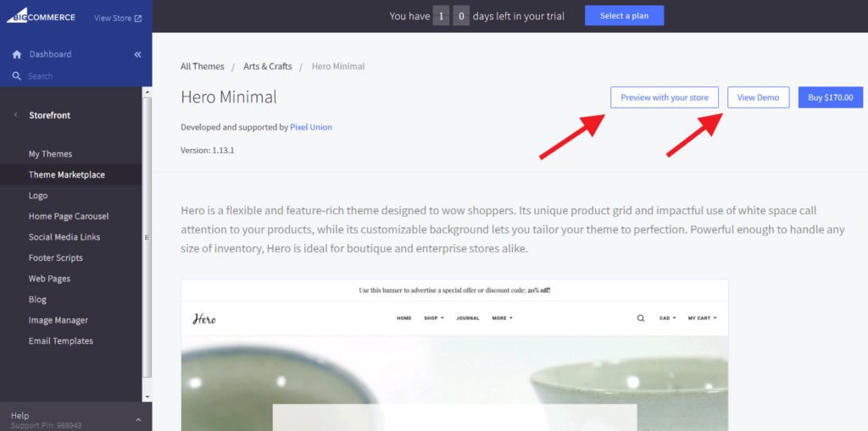Open Email Templates
Viewport: 868px width, 431px height.
point(61,340)
